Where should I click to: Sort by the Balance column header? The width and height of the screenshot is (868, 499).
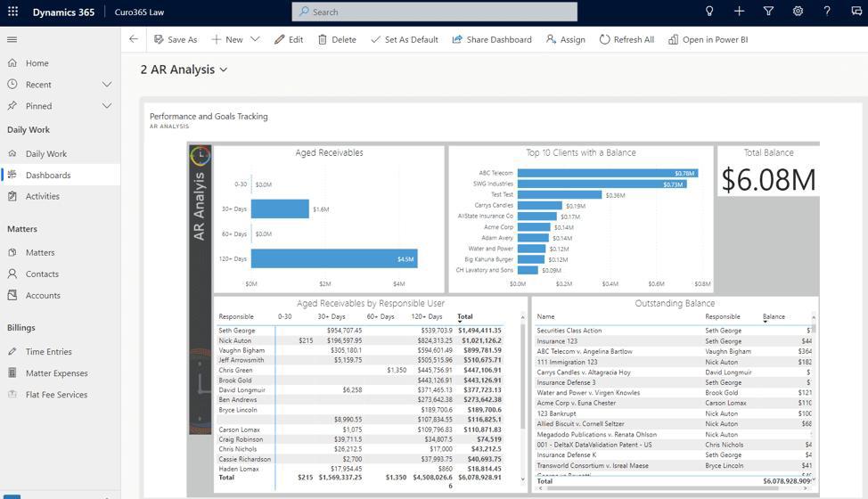[x=773, y=316]
